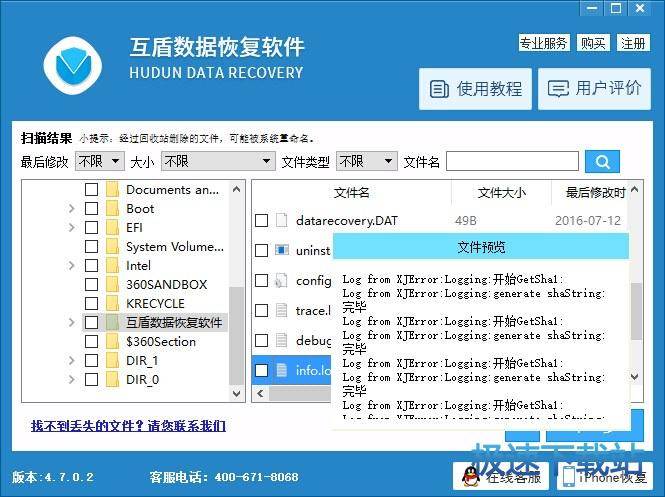Expand the DIR_0 tree node
The height and width of the screenshot is (497, 665).
click(71, 380)
